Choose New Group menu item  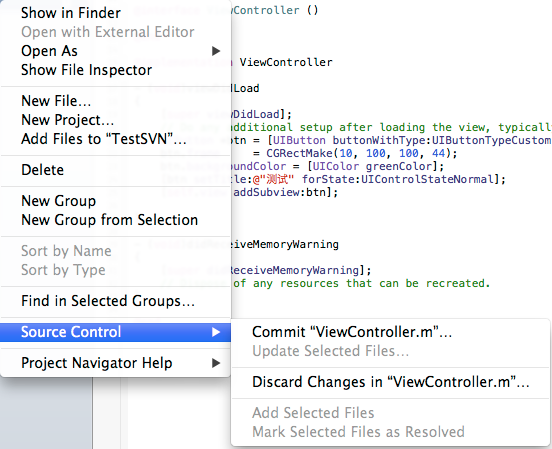coord(115,201)
